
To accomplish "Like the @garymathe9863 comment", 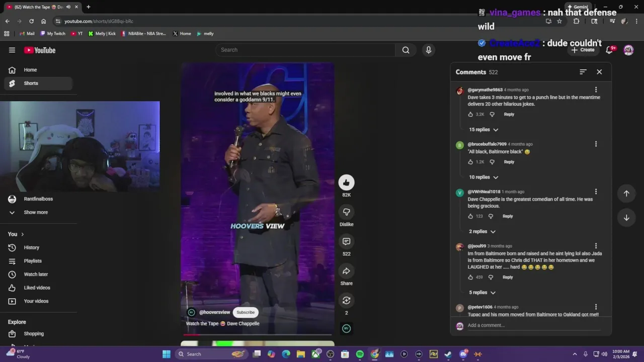I will pos(470,114).
